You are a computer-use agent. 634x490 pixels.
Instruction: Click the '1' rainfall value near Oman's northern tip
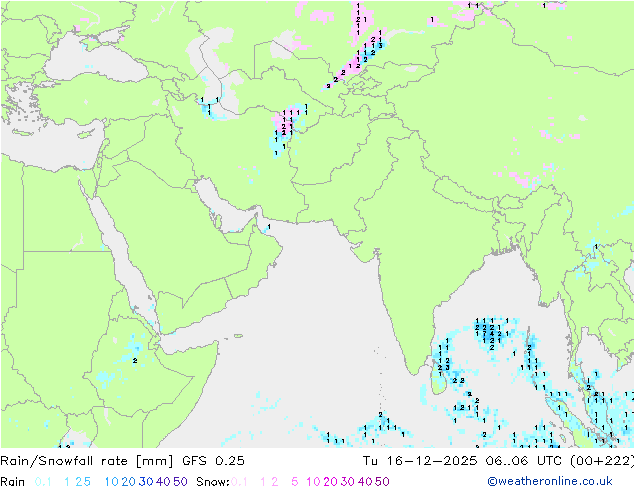[269, 227]
